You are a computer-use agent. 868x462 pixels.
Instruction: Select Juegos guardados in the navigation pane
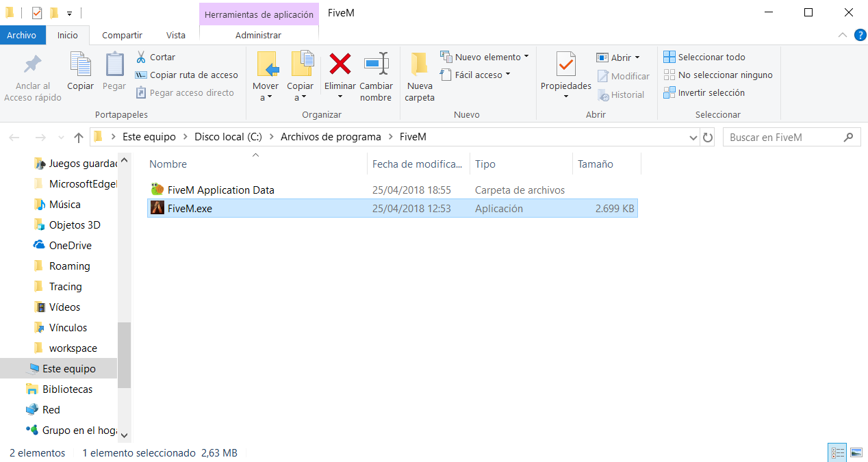pos(75,164)
